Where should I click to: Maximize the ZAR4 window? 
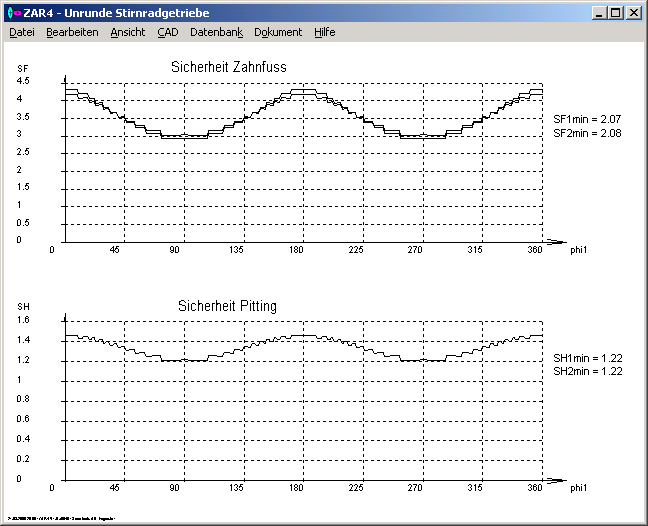pos(615,13)
